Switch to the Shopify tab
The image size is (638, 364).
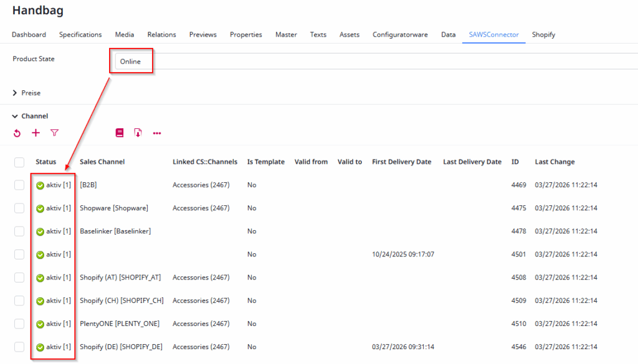(543, 35)
